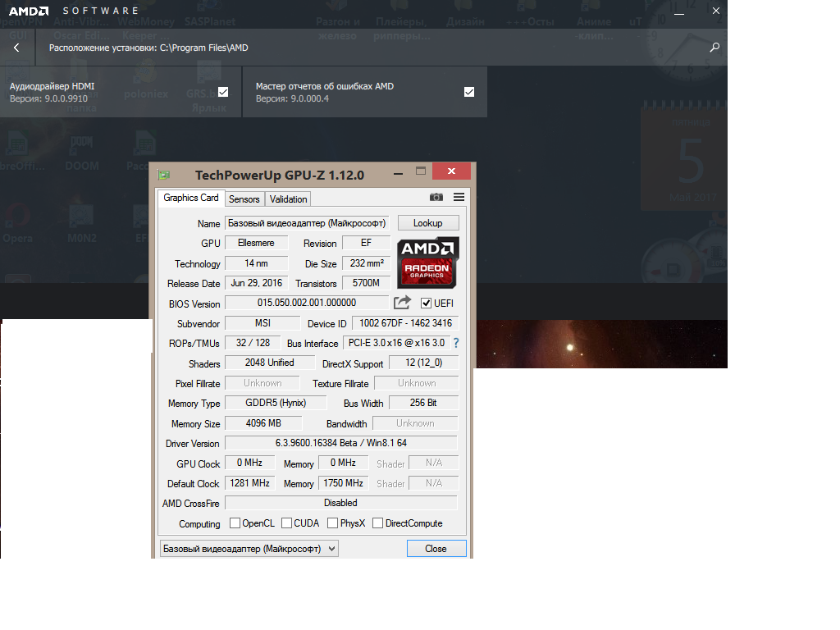The height and width of the screenshot is (630, 840).
Task: Click the AMD Software search magnifier
Action: (714, 48)
